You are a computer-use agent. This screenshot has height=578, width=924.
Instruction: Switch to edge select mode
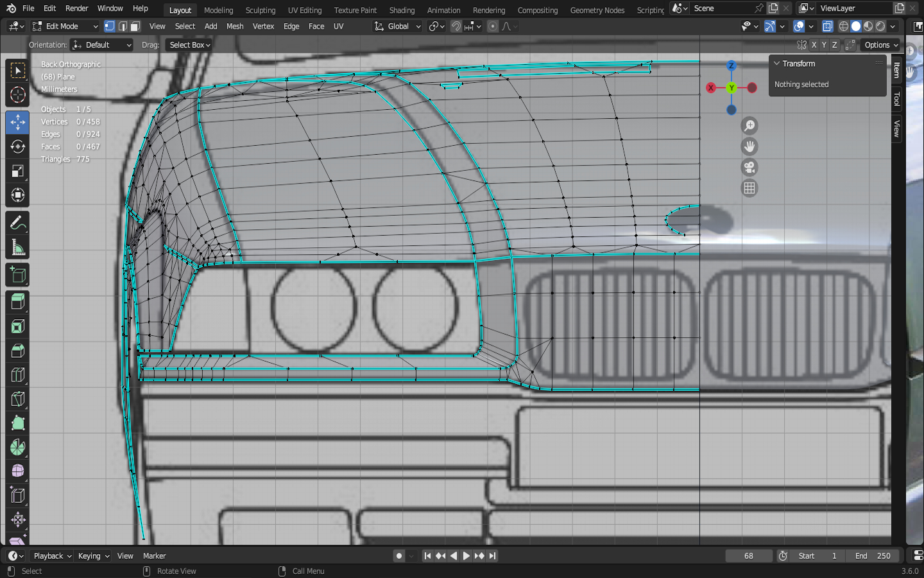[123, 26]
